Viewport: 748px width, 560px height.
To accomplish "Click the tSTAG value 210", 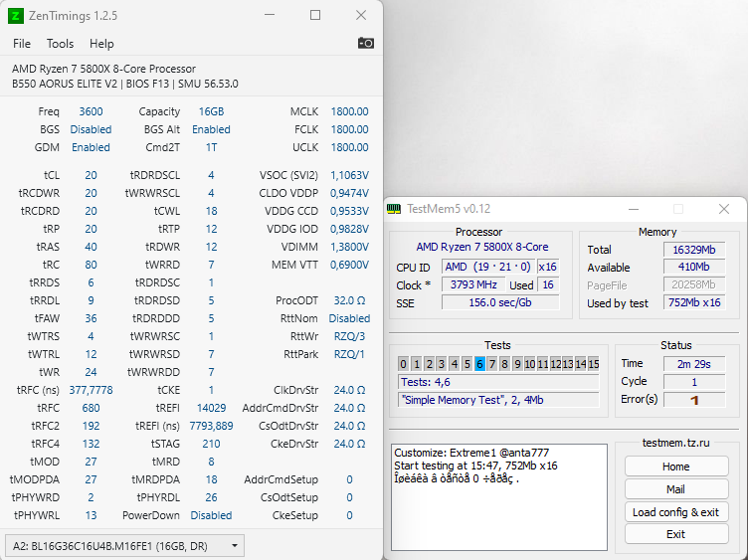I will pos(211,444).
